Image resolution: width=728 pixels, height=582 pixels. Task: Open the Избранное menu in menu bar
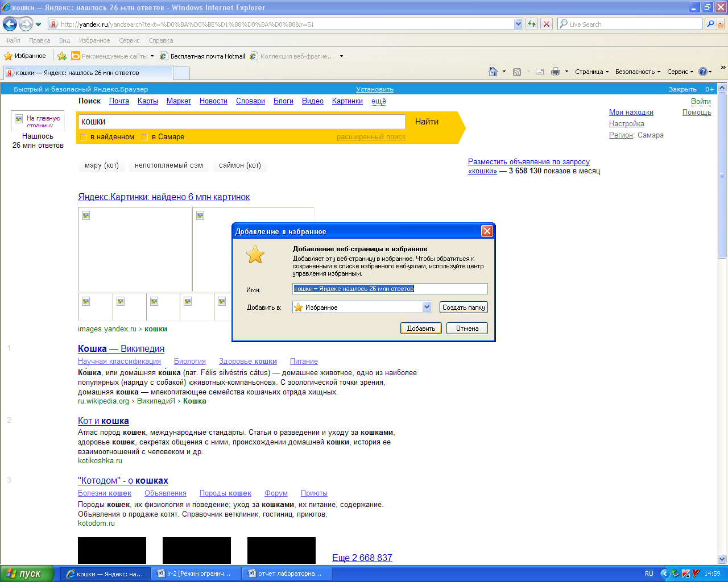[x=94, y=40]
